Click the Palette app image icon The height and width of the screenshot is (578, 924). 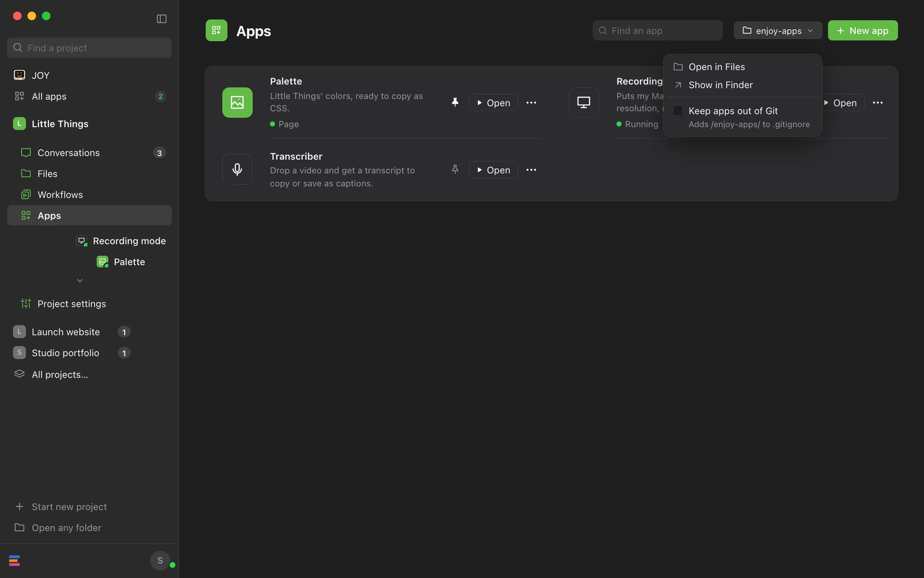pos(237,103)
